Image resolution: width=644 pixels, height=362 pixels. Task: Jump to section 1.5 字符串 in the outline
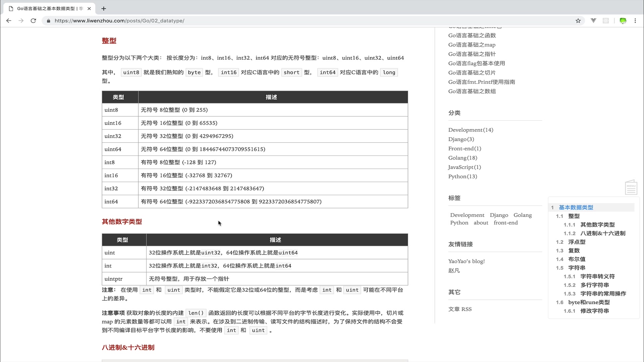click(x=576, y=267)
